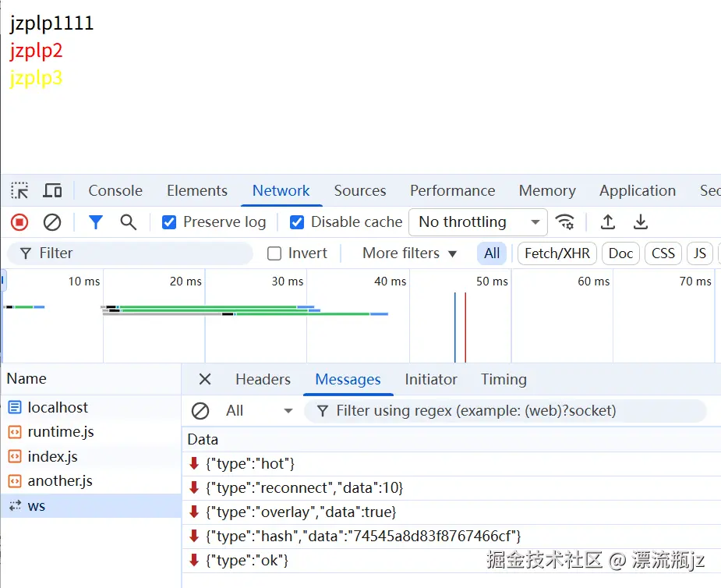This screenshot has height=588, width=721.
Task: Select the {"type":"hot"} message
Action: (451, 464)
